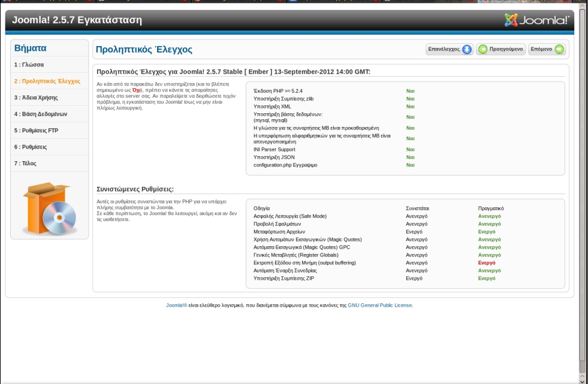
Task: Click the red Ενεργό output buffering value
Action: point(486,262)
